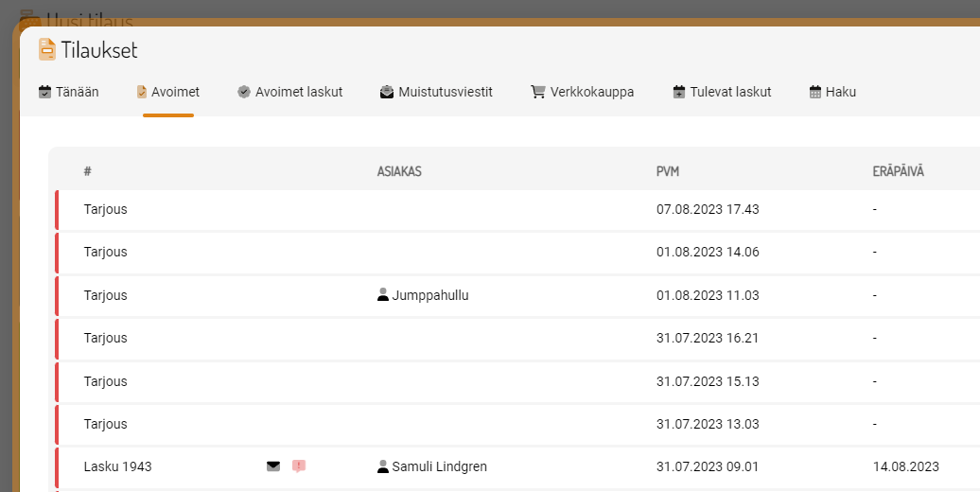Click the person icon next to Jumppahullu

tap(383, 295)
